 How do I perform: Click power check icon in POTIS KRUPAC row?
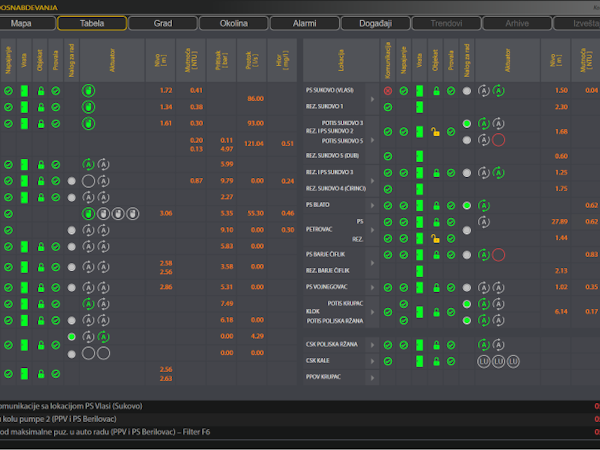(404, 304)
